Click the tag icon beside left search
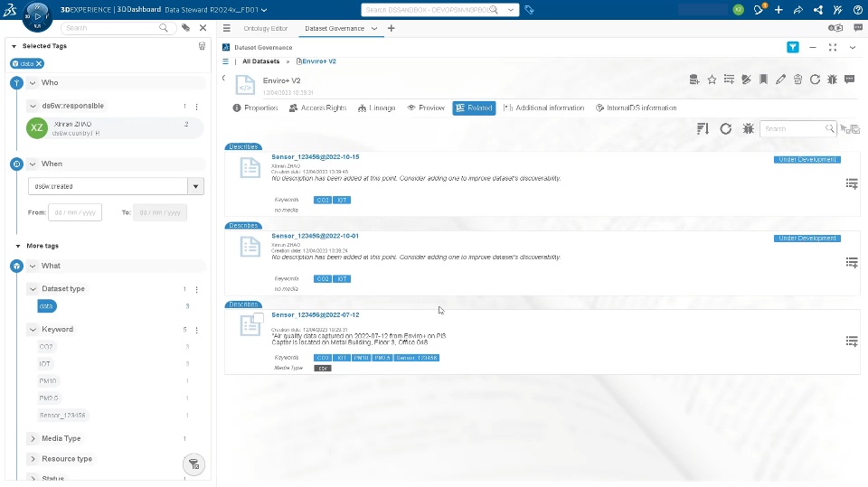 [x=186, y=28]
